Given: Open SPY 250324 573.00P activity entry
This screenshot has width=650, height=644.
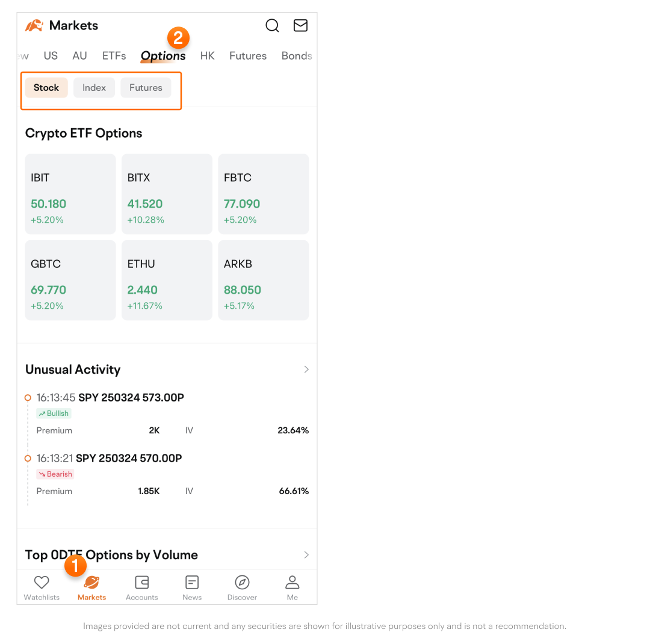Looking at the screenshot, I should pos(131,398).
